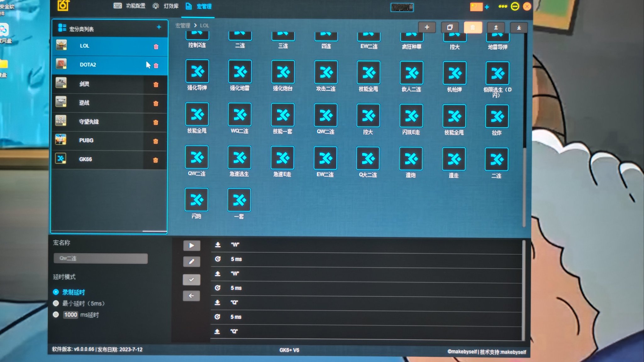
Task: Select the DOTA2 category in list
Action: coord(88,65)
